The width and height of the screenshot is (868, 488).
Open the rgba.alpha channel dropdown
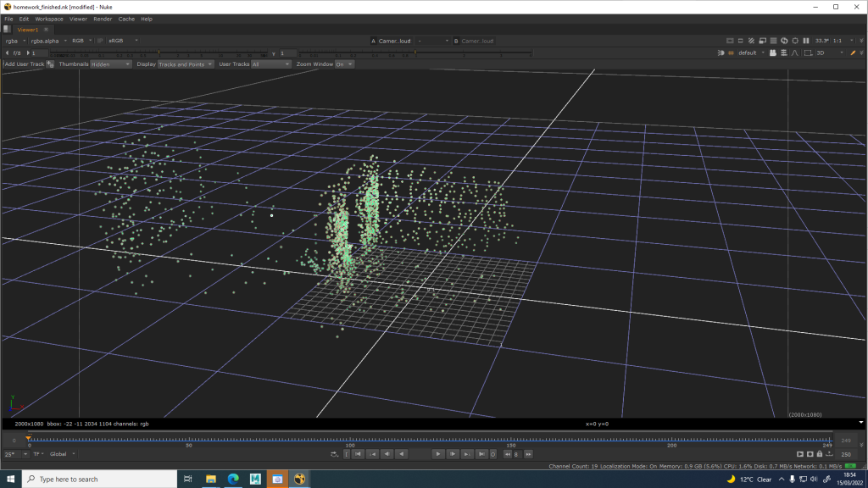[x=48, y=41]
